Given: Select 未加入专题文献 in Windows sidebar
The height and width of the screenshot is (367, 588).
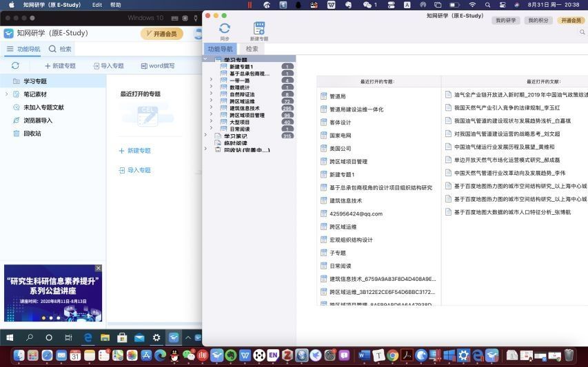Looking at the screenshot, I should (x=43, y=107).
